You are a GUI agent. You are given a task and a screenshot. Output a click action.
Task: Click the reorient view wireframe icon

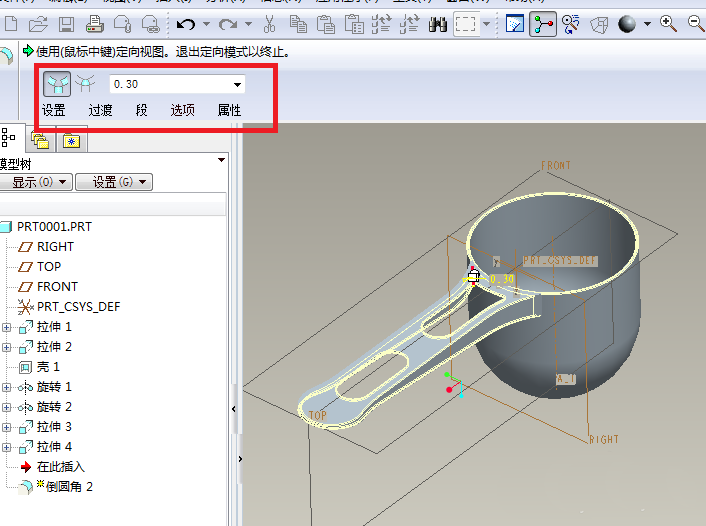[599, 24]
